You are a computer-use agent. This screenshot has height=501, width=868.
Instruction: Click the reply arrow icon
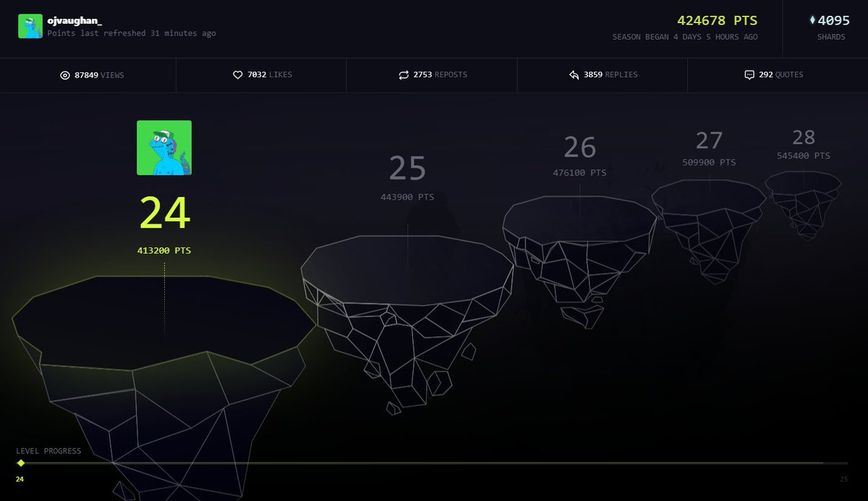point(574,74)
